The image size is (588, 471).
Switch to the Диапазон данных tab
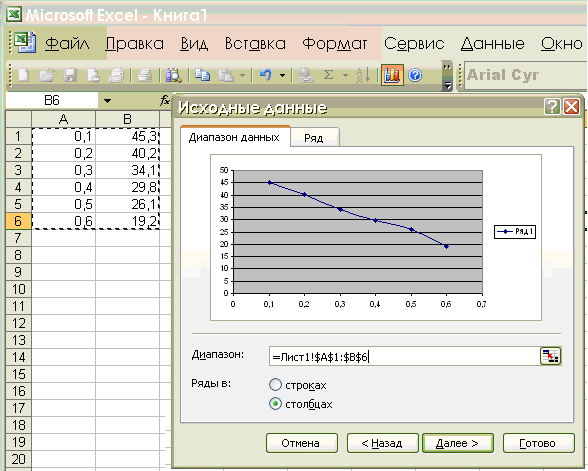235,137
